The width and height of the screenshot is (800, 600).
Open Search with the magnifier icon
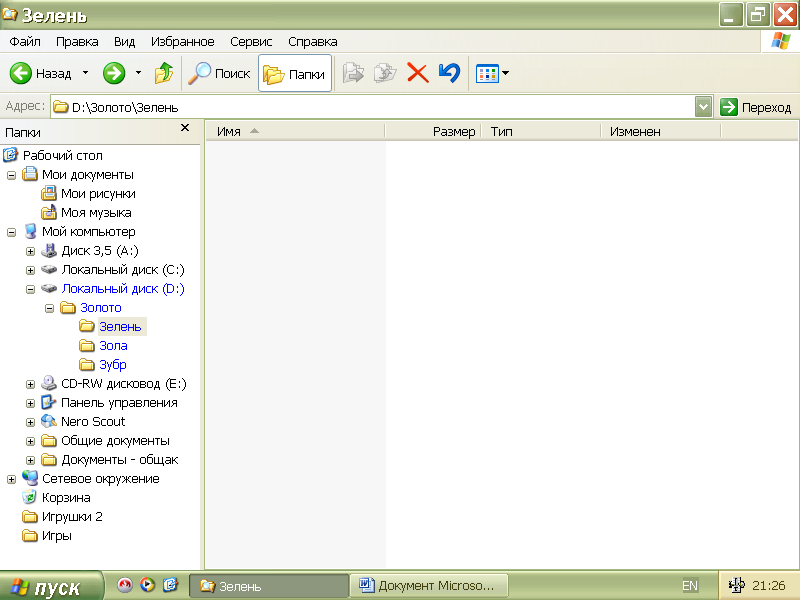click(x=199, y=73)
